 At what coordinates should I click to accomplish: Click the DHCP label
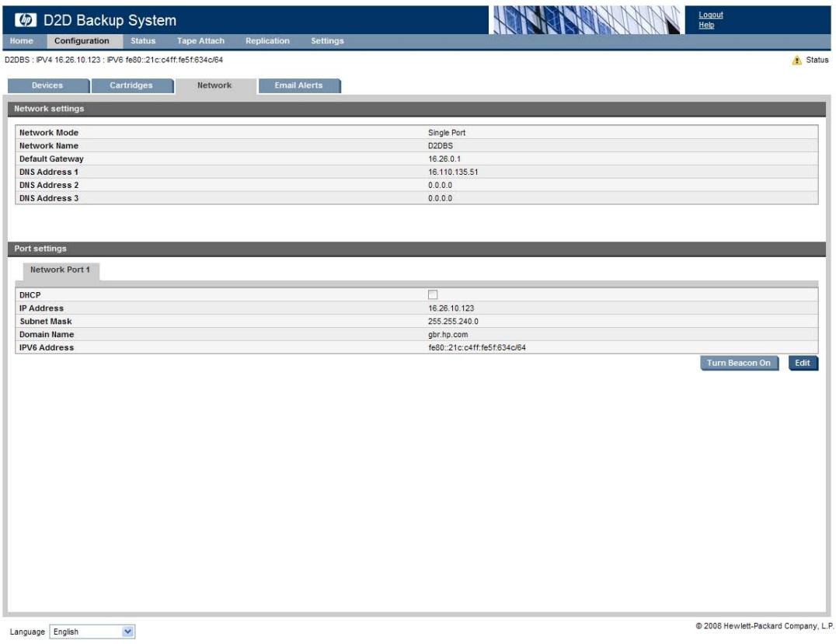coord(30,295)
